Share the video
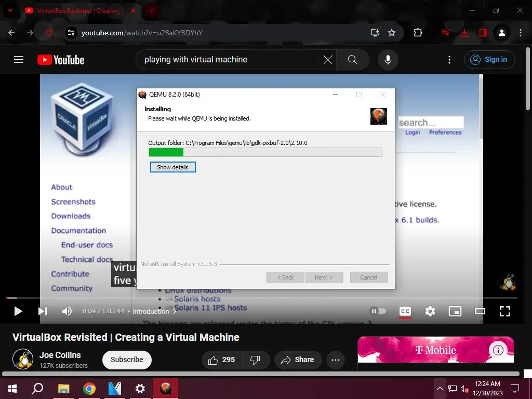This screenshot has height=399, width=532. pos(298,360)
